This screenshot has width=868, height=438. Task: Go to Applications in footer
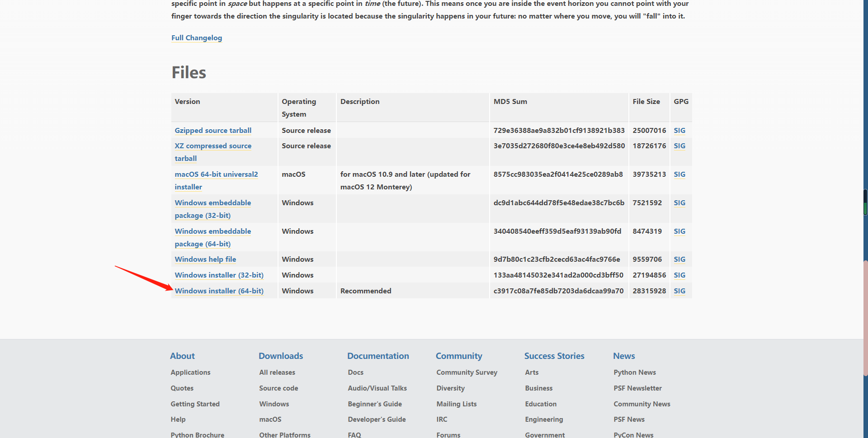pos(190,372)
